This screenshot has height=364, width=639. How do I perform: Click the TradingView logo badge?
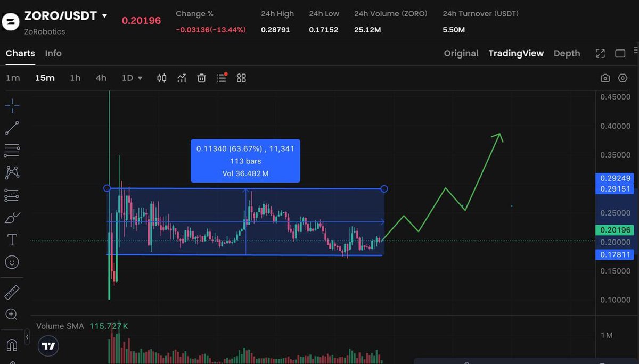click(x=48, y=346)
